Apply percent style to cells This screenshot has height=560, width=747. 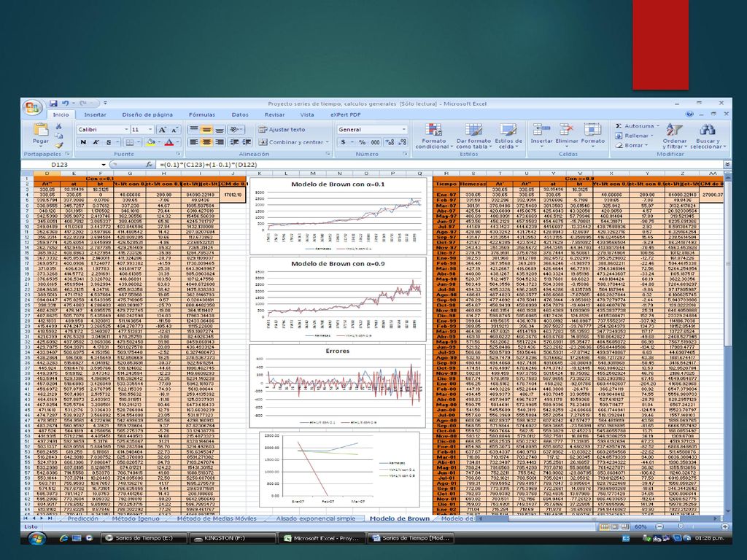[x=362, y=142]
